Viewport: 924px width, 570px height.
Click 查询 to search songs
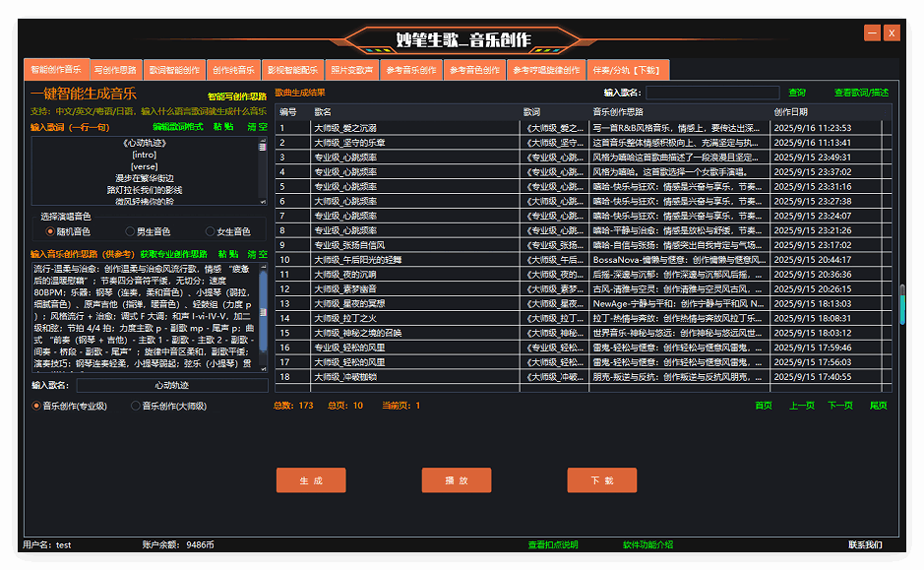pos(796,93)
